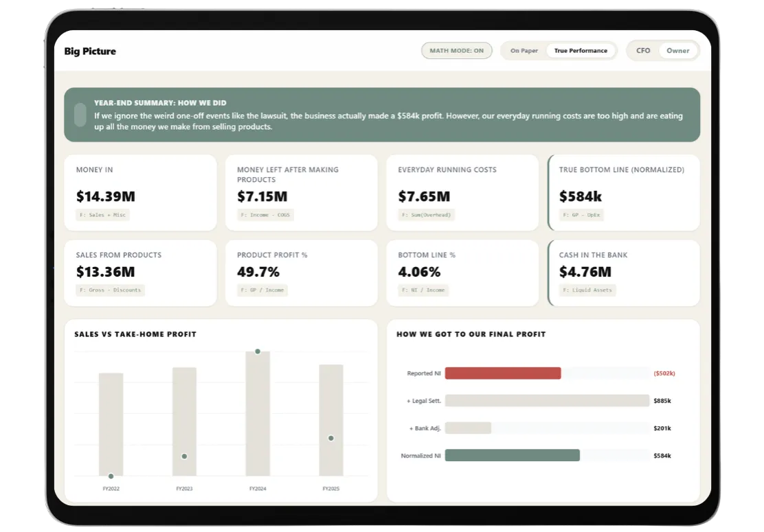The image size is (764, 532).
Task: Click the Legal Sett. bar
Action: click(547, 401)
